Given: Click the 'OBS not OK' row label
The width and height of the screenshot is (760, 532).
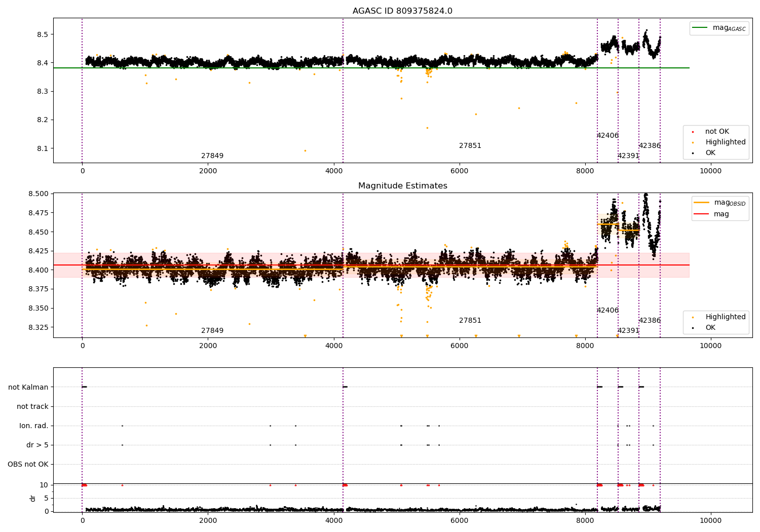Looking at the screenshot, I should tap(28, 465).
